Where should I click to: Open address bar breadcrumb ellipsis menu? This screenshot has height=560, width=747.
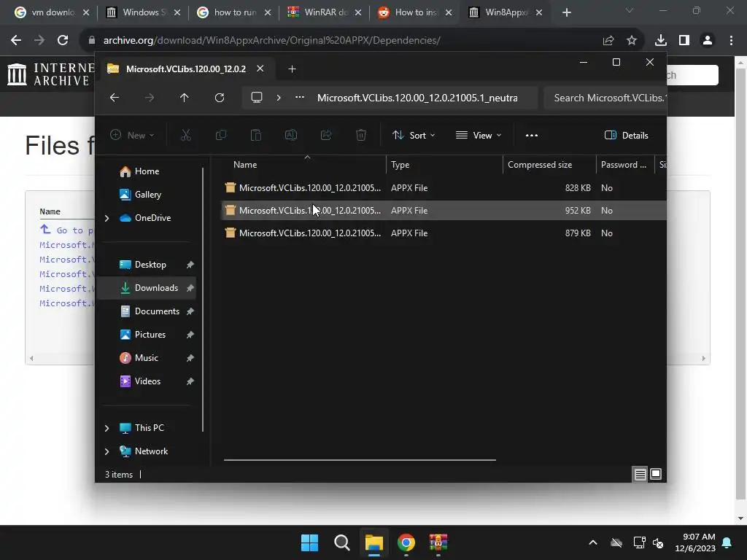pos(300,98)
